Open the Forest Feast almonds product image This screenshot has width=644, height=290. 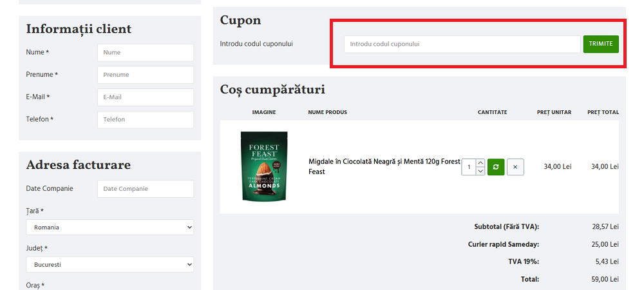[264, 166]
